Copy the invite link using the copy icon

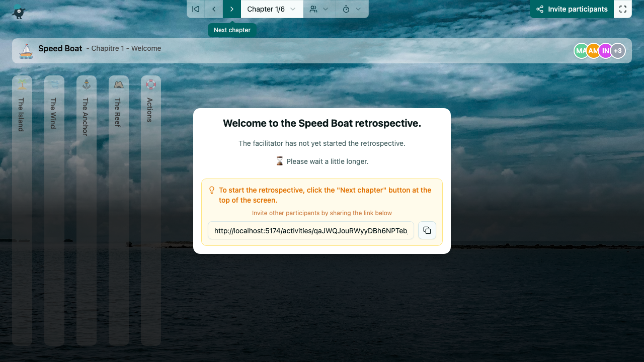click(427, 230)
